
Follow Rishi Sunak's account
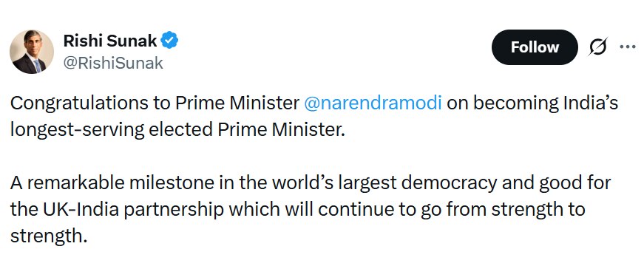[x=535, y=47]
